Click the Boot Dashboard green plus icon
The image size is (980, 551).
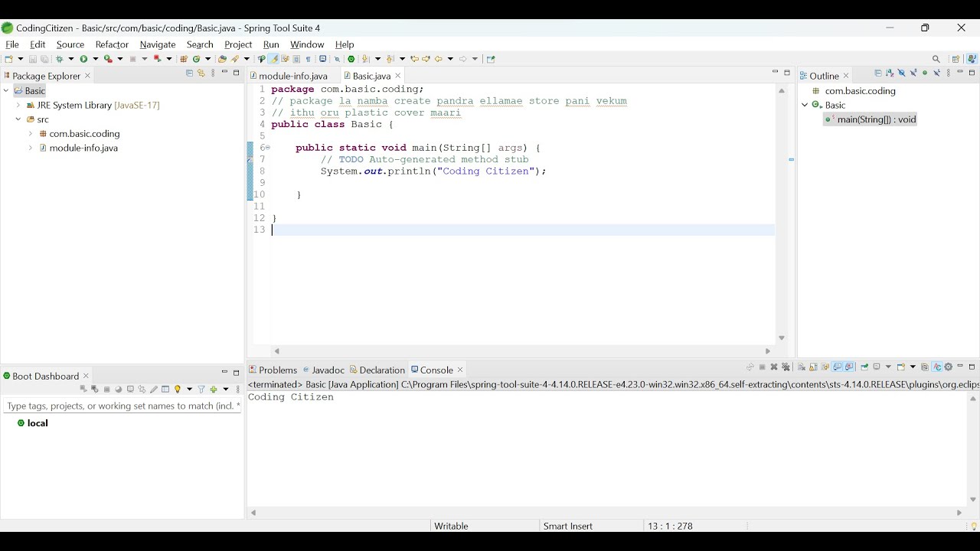coord(214,390)
